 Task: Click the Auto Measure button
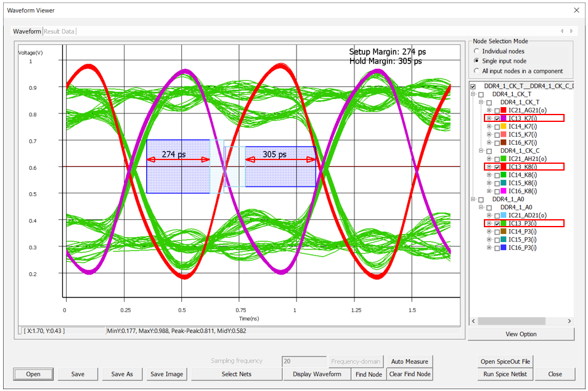click(x=410, y=361)
